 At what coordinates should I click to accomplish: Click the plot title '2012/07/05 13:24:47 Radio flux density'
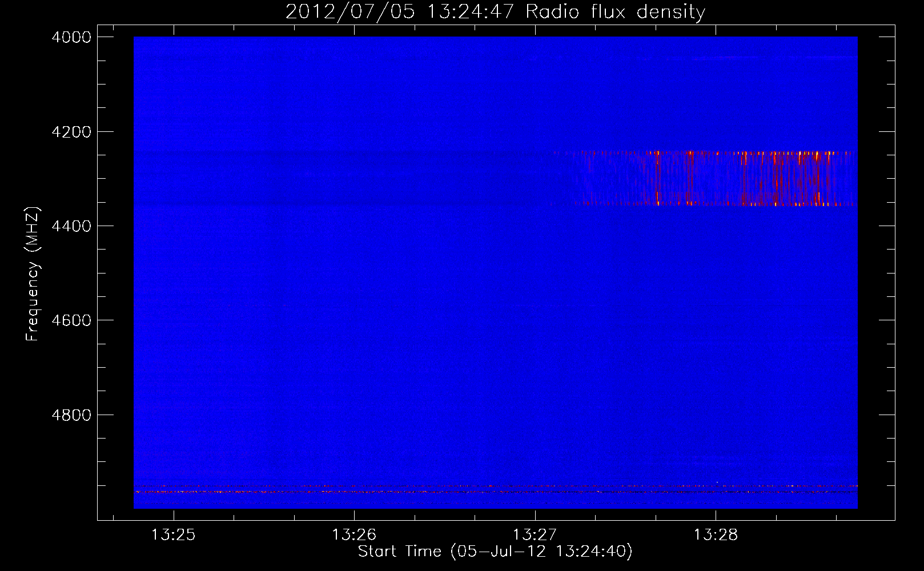click(495, 11)
